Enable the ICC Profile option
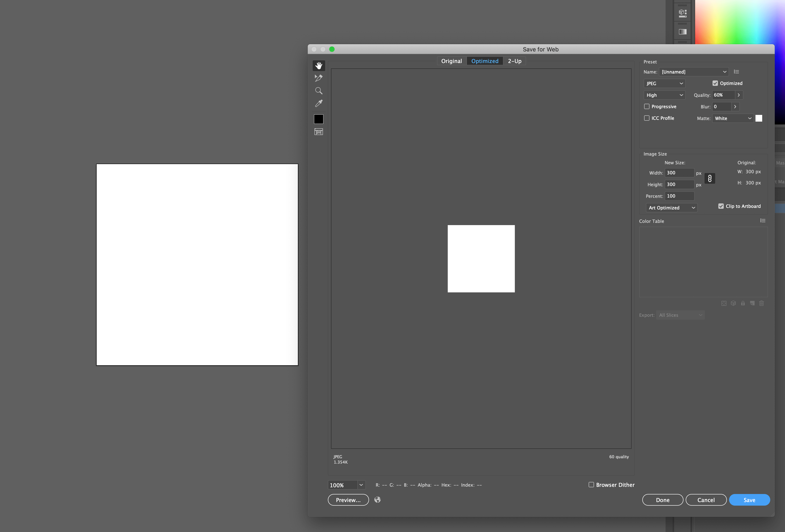785x532 pixels. 647,118
